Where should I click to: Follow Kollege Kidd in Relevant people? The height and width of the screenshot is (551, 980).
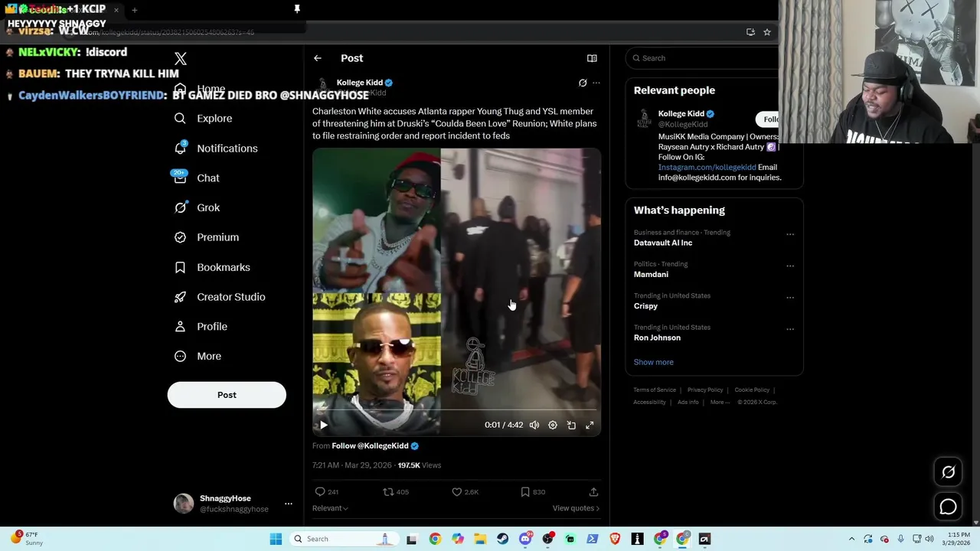pyautogui.click(x=769, y=119)
